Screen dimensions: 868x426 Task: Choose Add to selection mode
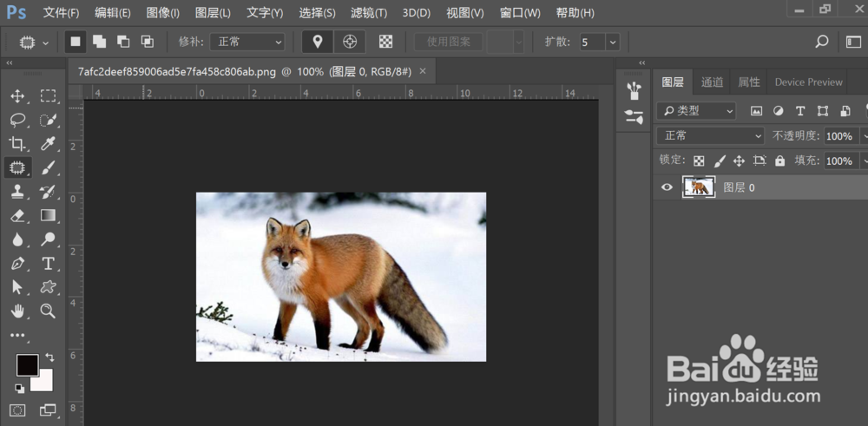point(99,42)
